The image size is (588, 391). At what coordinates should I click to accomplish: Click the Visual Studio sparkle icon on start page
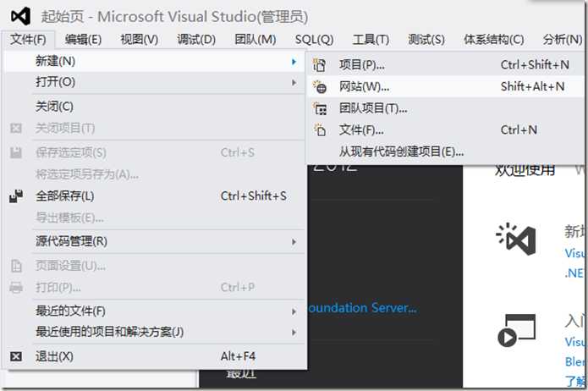(516, 240)
